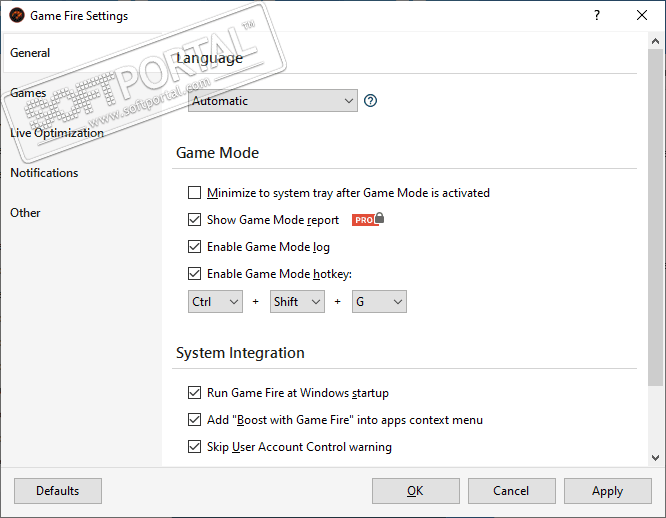Uncheck Skip User Account Control warning
666x518 pixels.
click(195, 447)
